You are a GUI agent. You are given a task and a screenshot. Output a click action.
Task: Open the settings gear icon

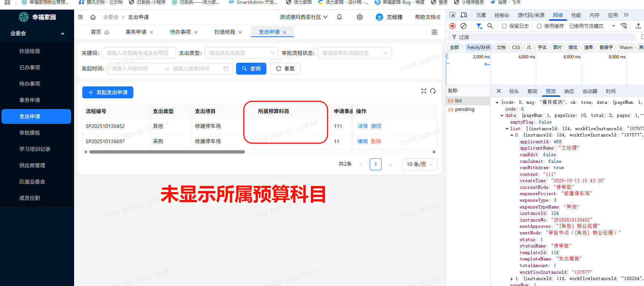click(x=359, y=17)
